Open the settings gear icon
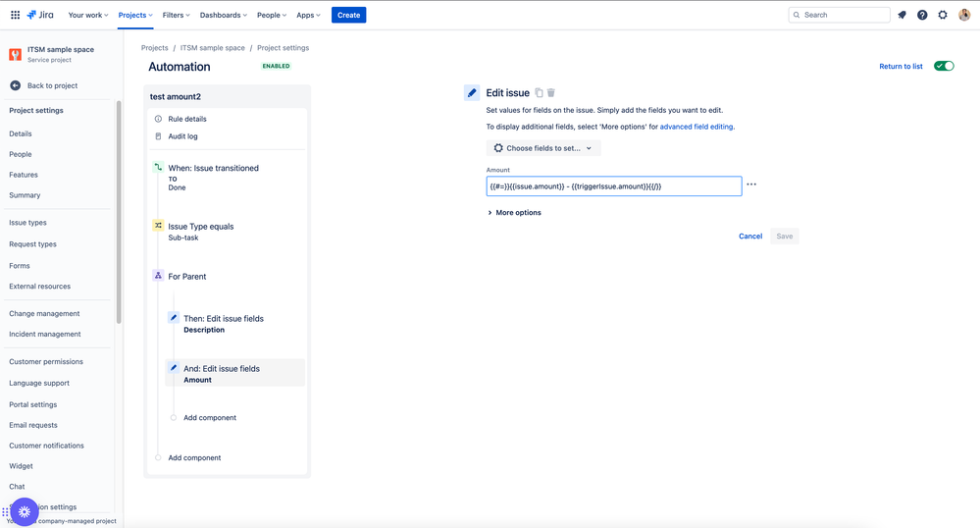Screen dimensions: 980x528 pos(943,15)
